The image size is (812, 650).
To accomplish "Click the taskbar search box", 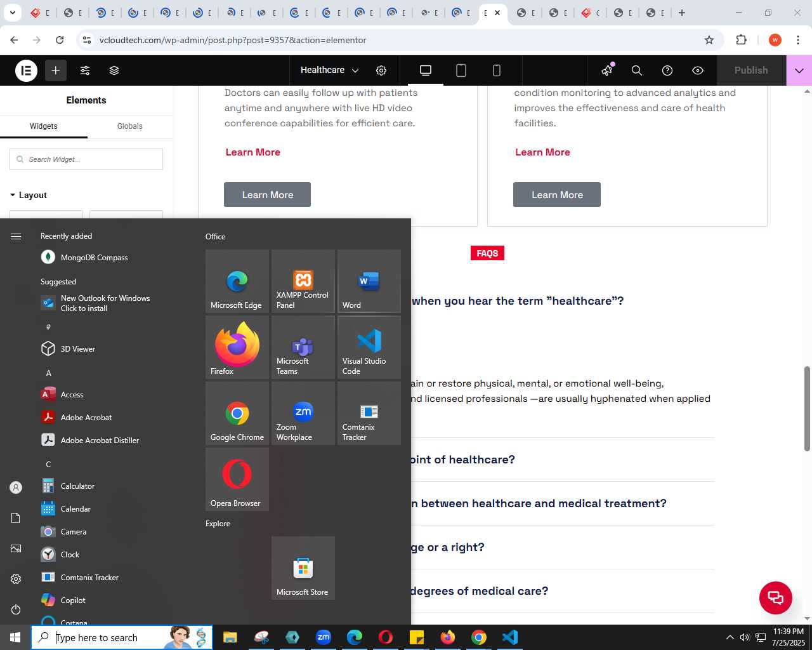I will point(122,637).
